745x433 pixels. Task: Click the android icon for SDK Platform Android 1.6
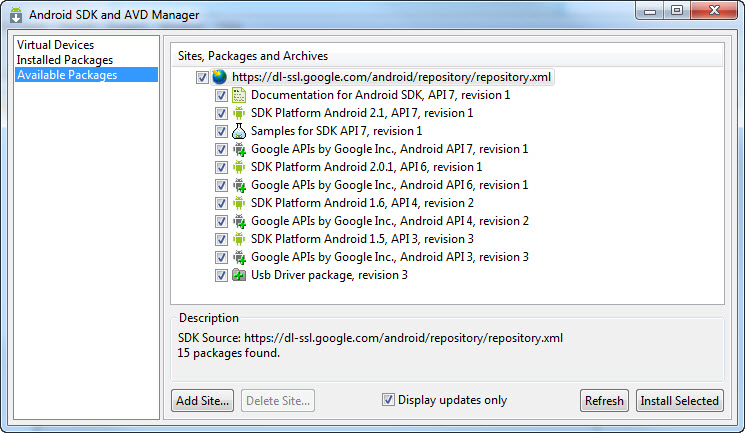tap(239, 203)
